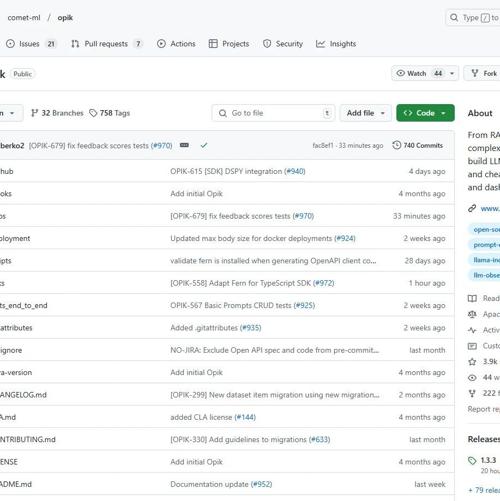Click the search magnifier icon in header

click(454, 17)
